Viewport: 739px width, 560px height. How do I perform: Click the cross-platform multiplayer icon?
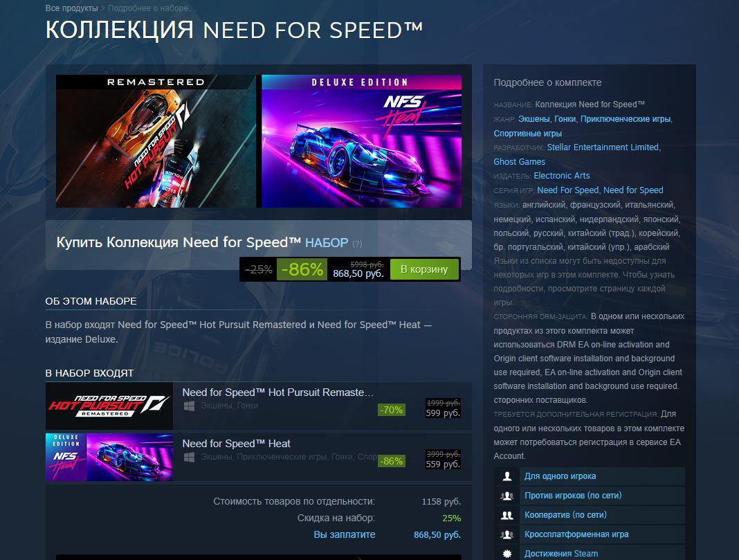point(507,534)
